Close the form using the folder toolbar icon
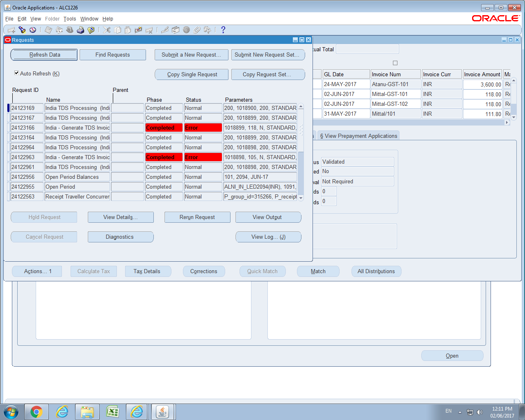This screenshot has width=525, height=420. [90, 30]
